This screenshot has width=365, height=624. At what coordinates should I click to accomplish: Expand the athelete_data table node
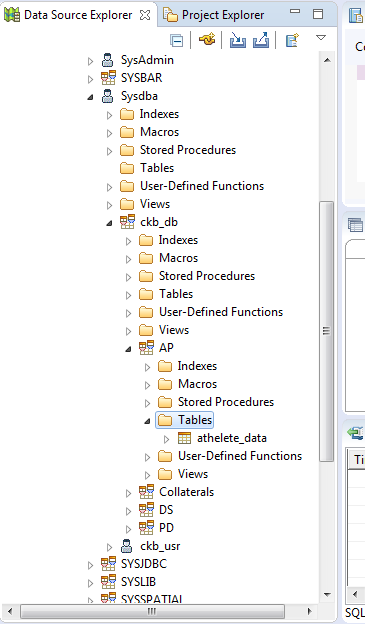pos(166,439)
